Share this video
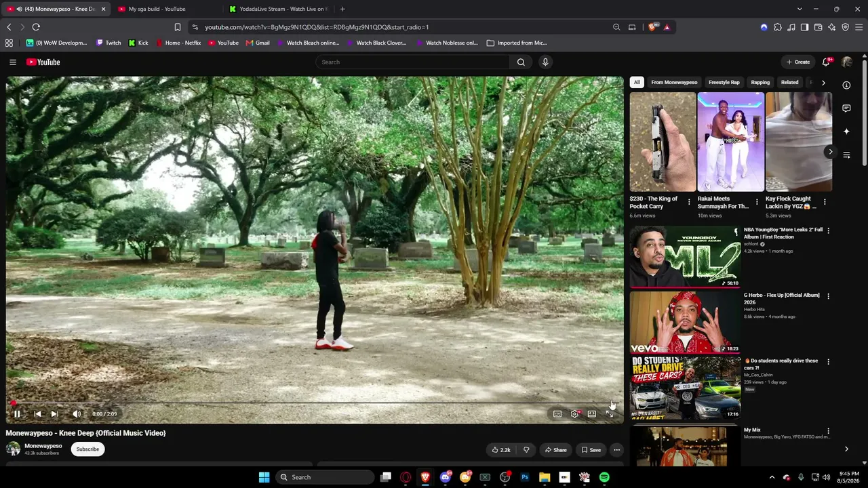This screenshot has width=868, height=488. (555, 449)
